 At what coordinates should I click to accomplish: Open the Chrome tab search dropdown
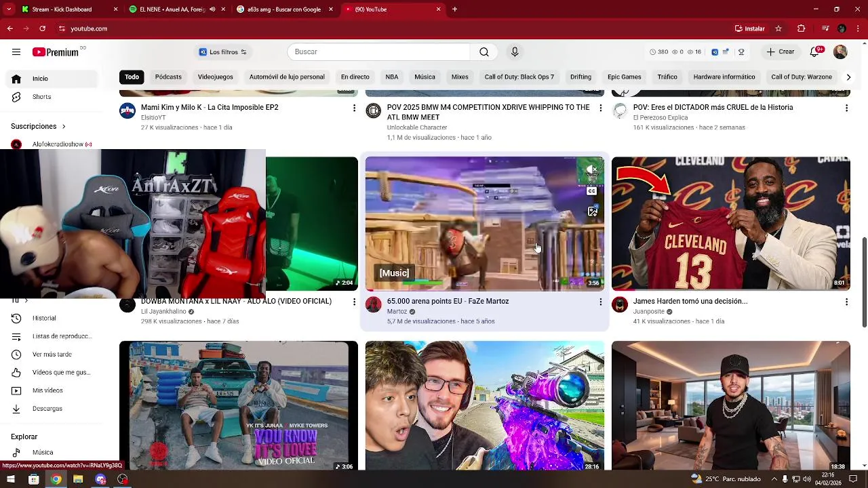point(9,9)
